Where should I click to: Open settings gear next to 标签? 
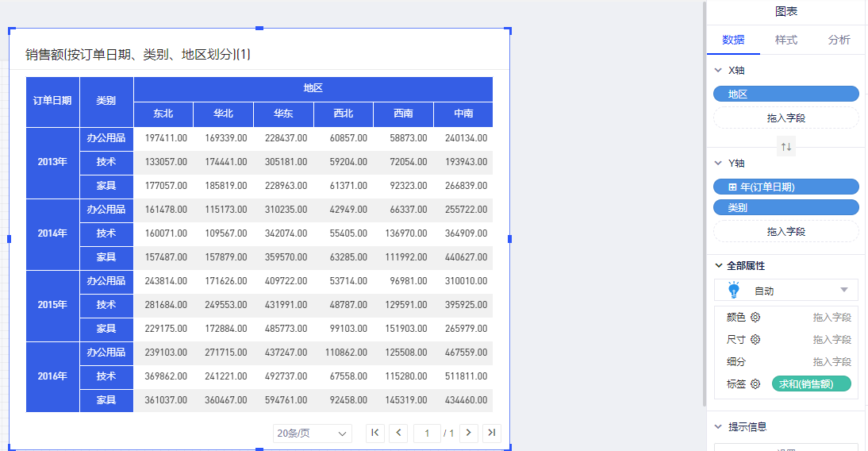pyautogui.click(x=755, y=384)
